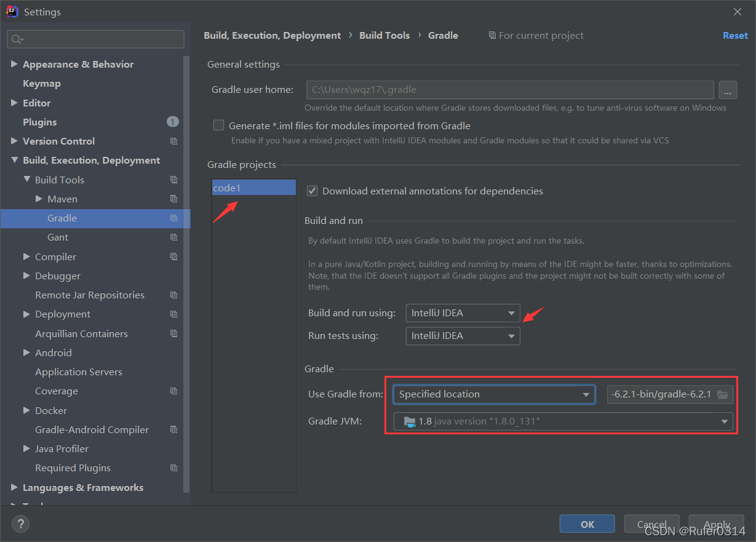Click the project-level icon beside Coverage

pyautogui.click(x=174, y=391)
